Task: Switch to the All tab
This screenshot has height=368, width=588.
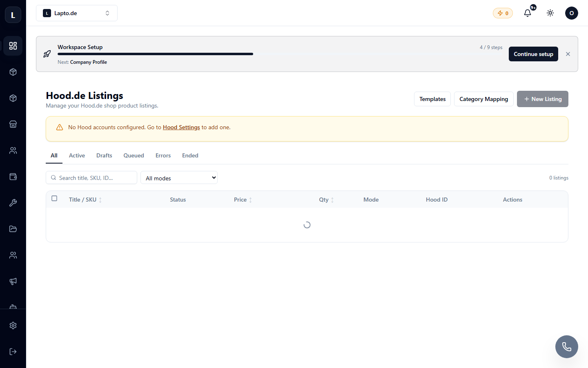Action: pos(54,155)
